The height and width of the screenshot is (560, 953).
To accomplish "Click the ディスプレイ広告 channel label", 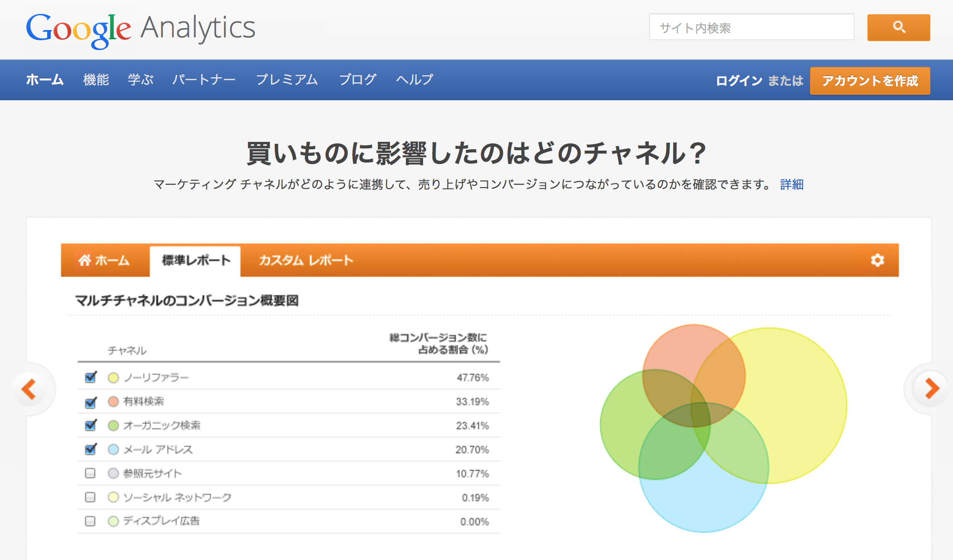I will [x=161, y=521].
